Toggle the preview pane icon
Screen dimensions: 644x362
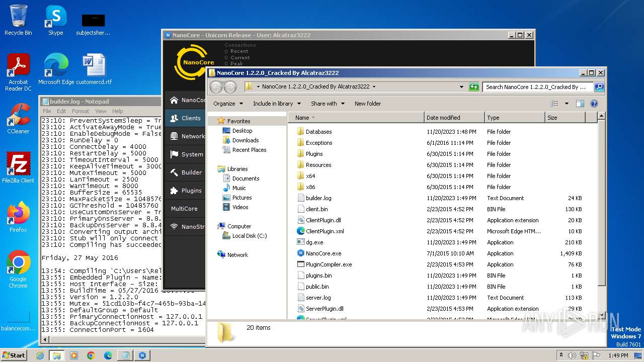tap(580, 104)
